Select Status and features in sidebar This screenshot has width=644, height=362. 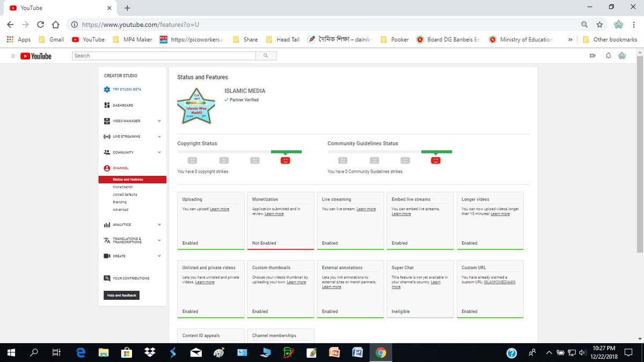click(x=131, y=179)
